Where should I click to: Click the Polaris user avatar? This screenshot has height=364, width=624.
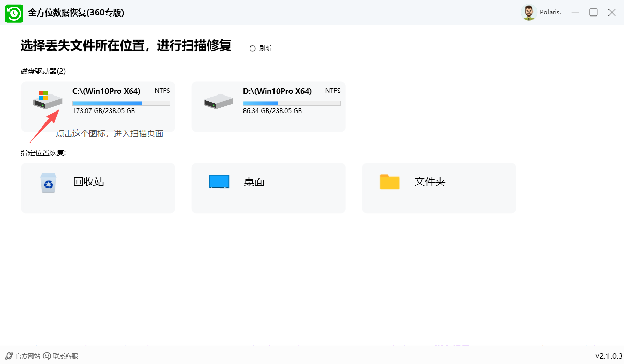pyautogui.click(x=528, y=12)
